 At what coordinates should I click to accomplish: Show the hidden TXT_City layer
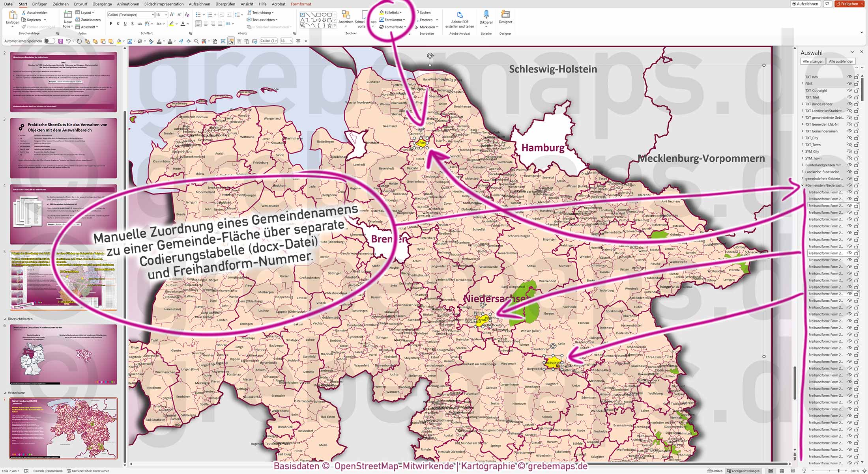(x=849, y=138)
